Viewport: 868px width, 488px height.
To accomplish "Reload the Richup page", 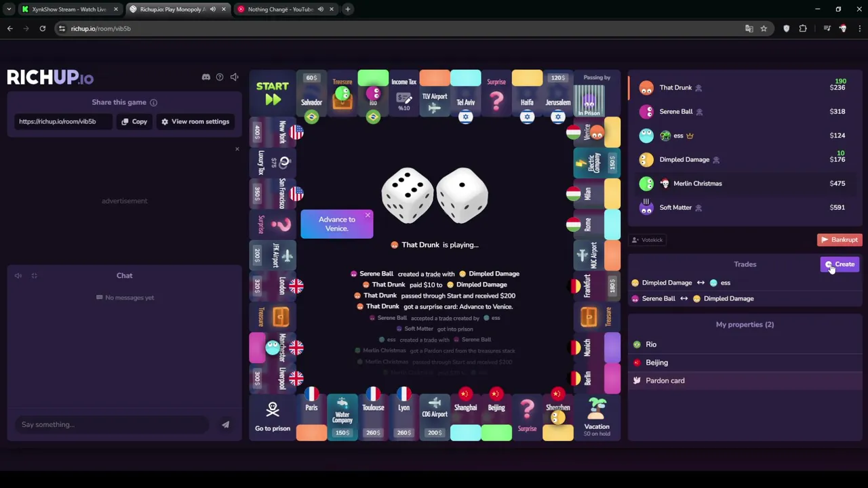I will click(42, 28).
